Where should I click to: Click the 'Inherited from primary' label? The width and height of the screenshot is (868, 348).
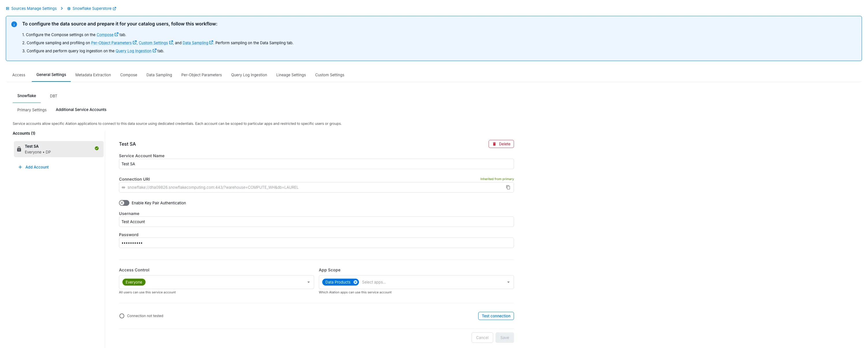click(497, 179)
